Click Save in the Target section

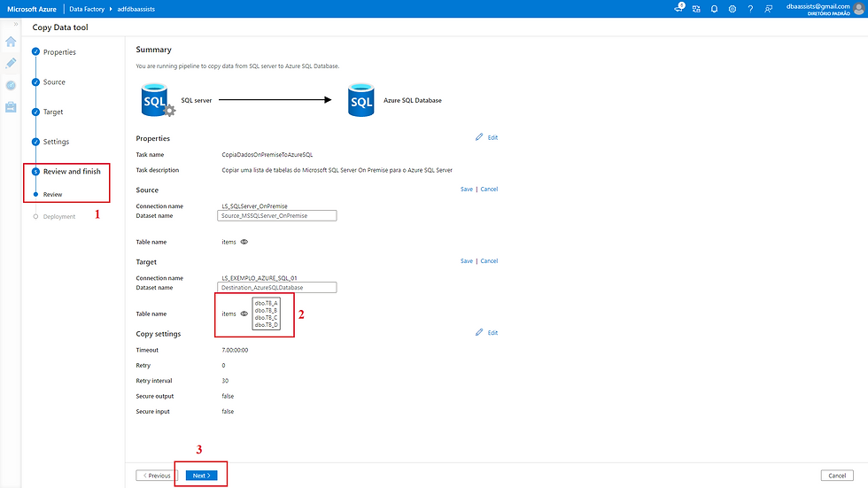pos(467,261)
